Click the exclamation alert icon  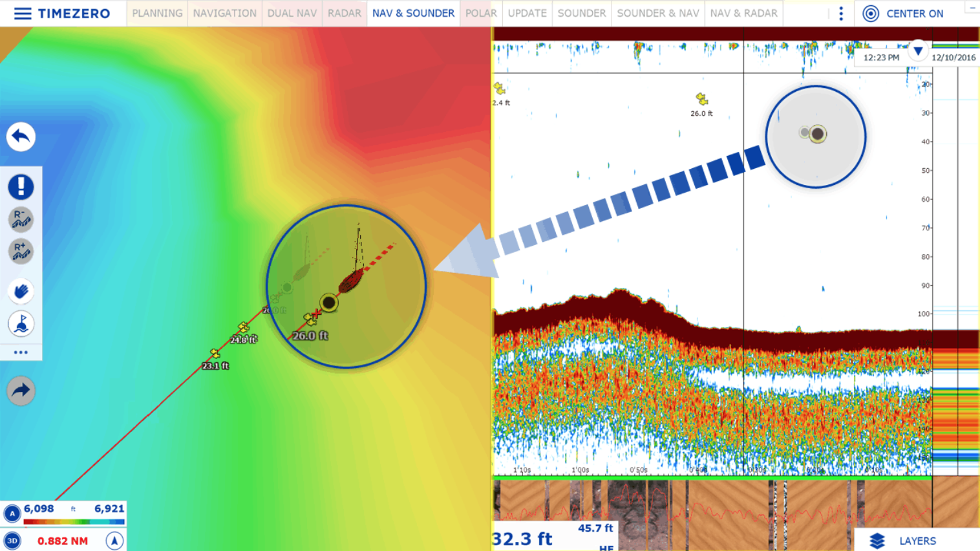coord(21,187)
